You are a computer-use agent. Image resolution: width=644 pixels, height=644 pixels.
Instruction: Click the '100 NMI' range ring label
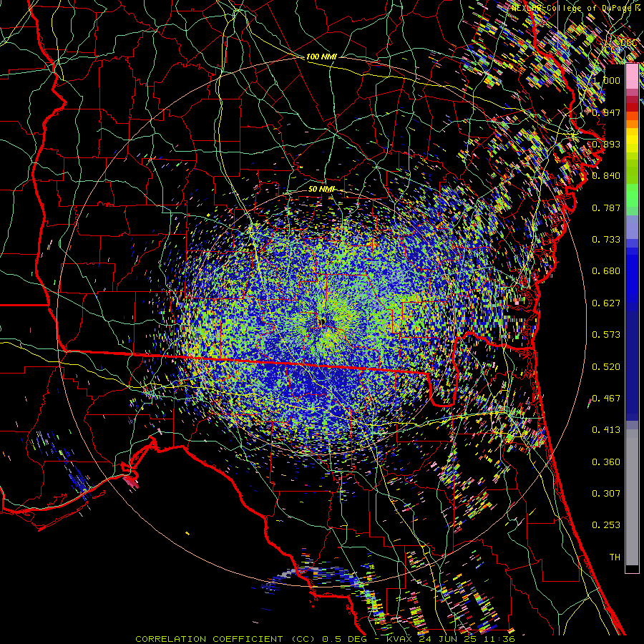[321, 57]
